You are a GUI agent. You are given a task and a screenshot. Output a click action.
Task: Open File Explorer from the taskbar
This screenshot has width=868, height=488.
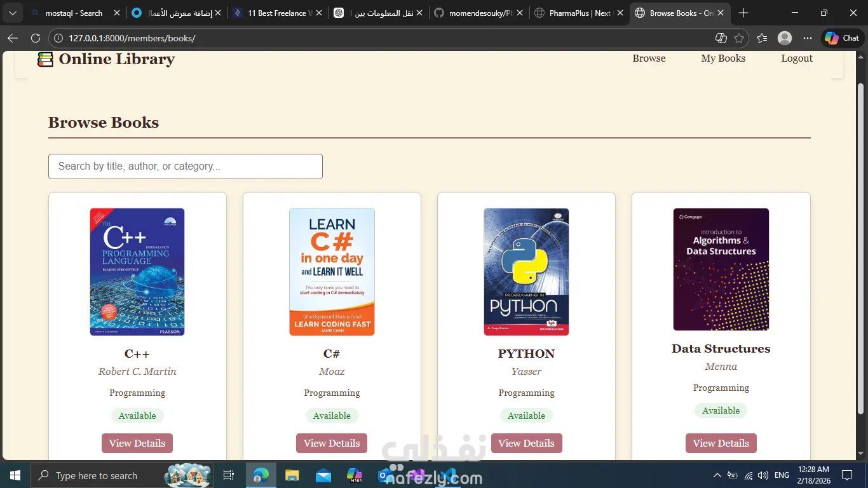tap(292, 475)
